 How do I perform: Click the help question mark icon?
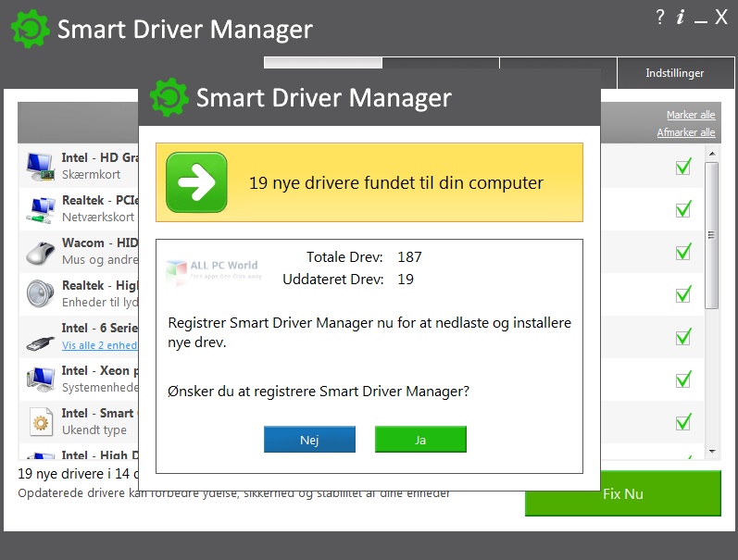coord(660,17)
